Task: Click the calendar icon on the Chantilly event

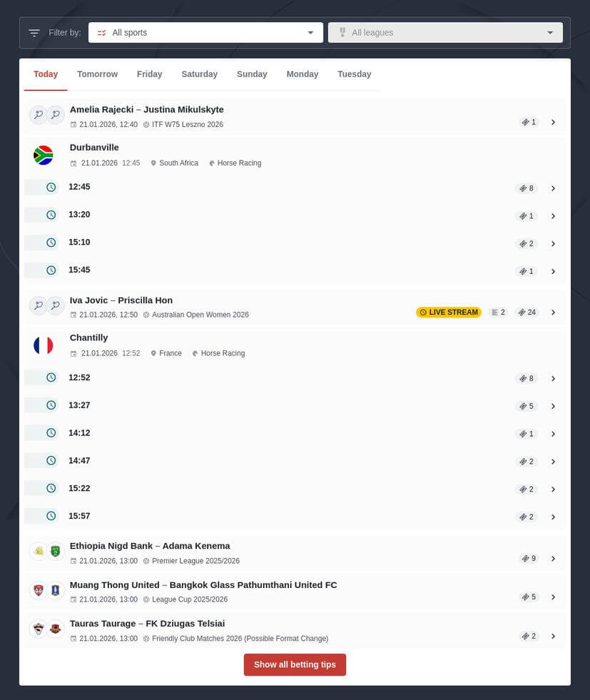Action: coord(73,353)
